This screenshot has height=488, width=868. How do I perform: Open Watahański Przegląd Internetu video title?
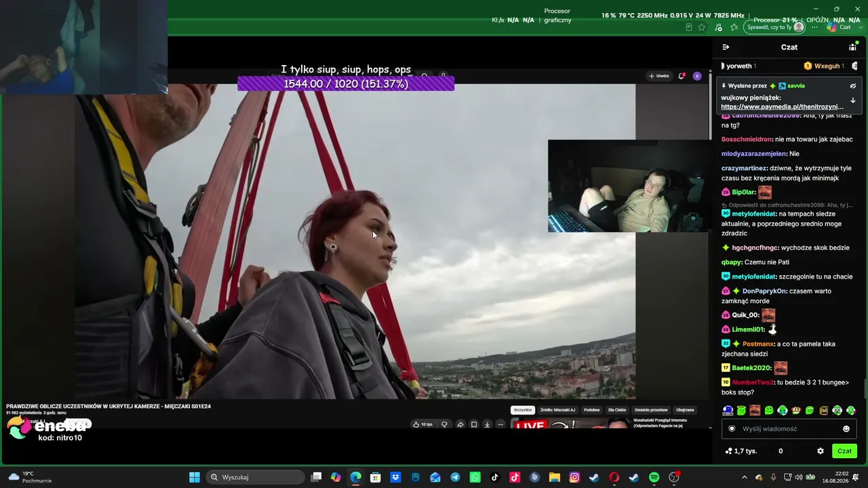click(x=660, y=422)
